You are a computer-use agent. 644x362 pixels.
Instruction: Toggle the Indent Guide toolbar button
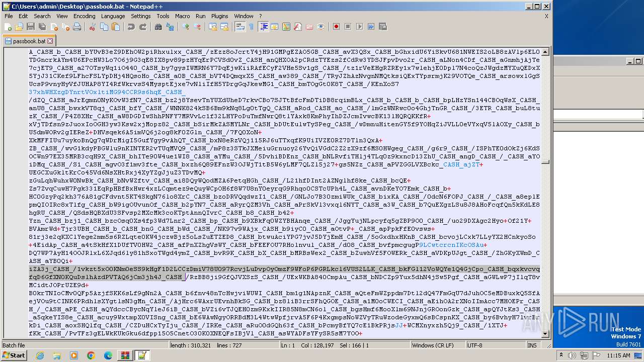[x=263, y=27]
